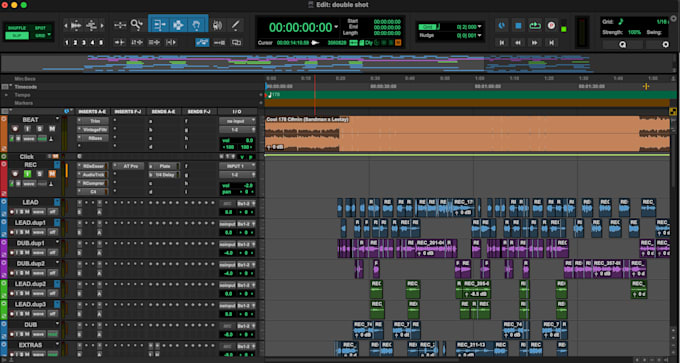The image size is (680, 363).
Task: Open the Grid value dropdown
Action: [x=480, y=27]
